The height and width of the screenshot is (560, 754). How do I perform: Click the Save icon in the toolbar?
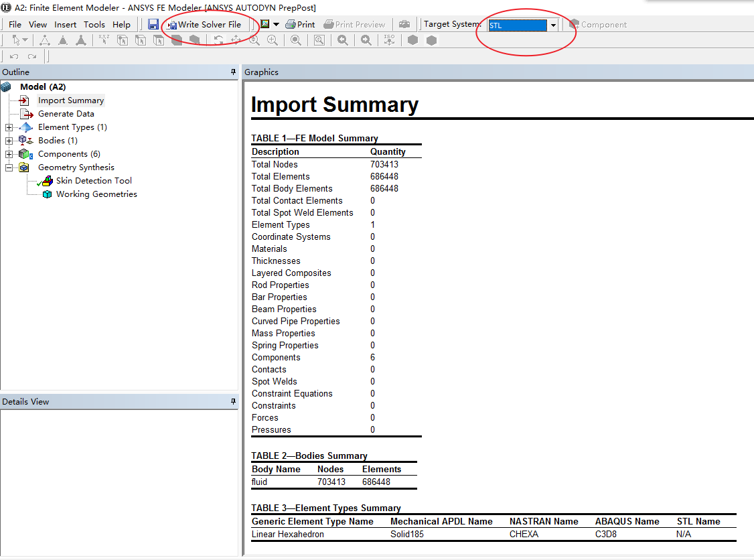[x=153, y=25]
